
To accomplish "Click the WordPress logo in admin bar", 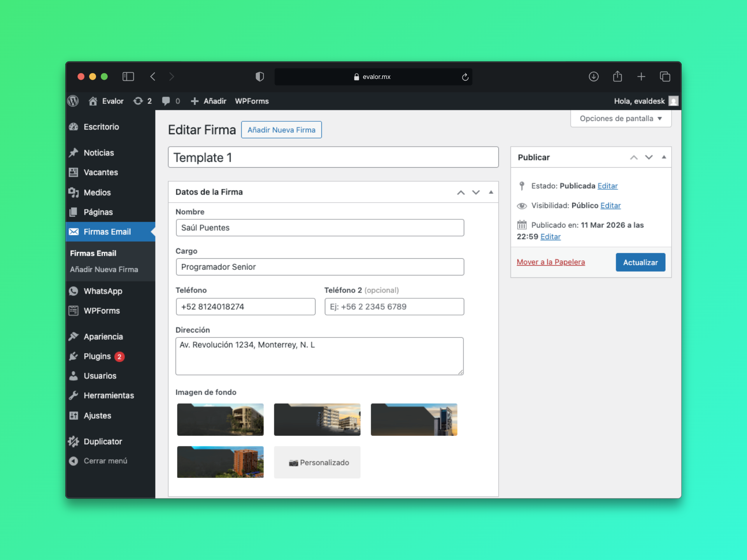I will (73, 101).
